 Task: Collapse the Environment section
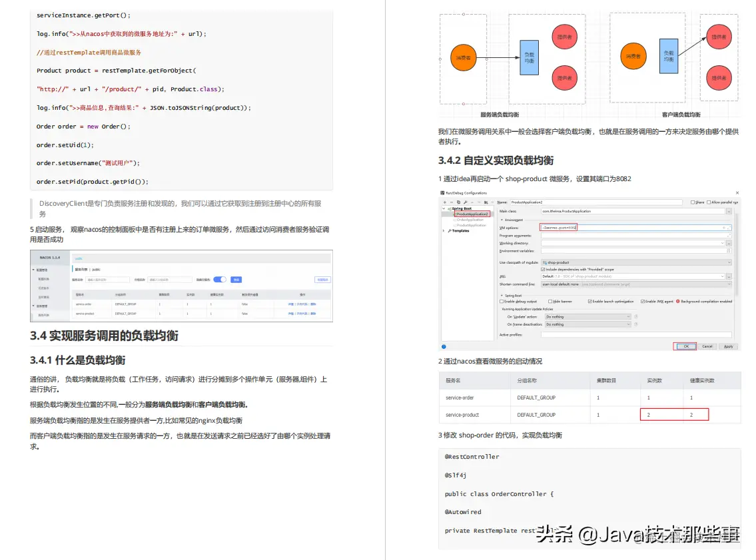pos(502,220)
